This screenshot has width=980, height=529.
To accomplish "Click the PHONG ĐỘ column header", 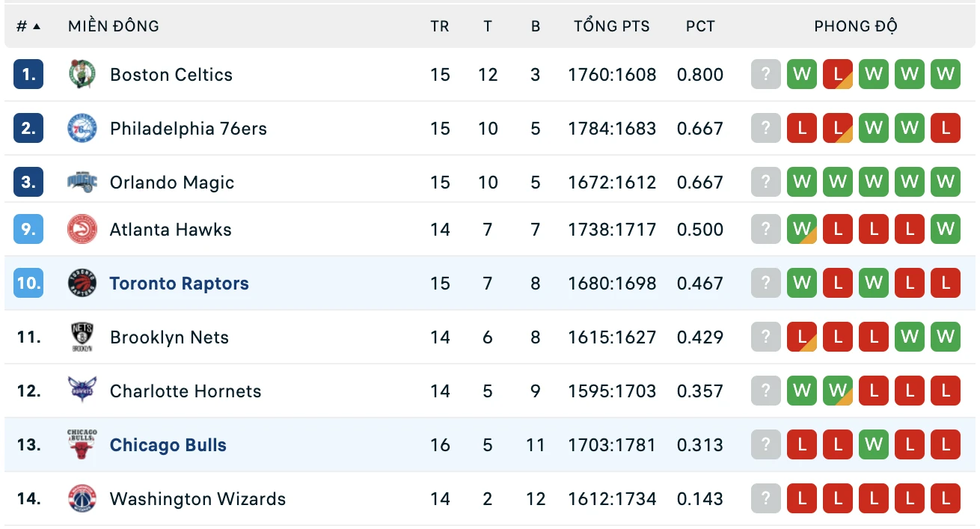I will click(x=856, y=26).
